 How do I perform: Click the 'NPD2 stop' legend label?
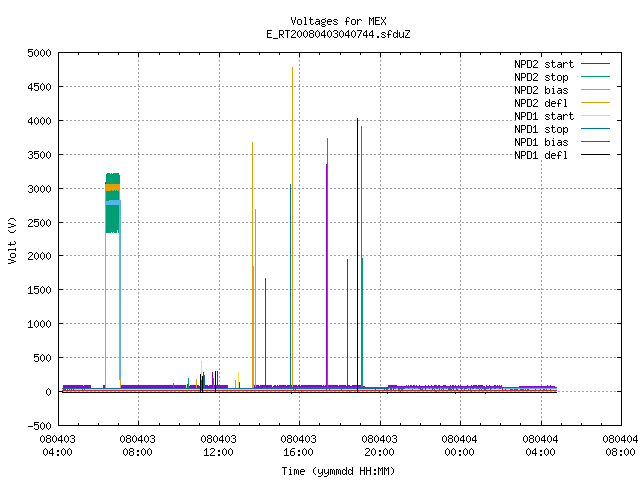click(x=541, y=77)
